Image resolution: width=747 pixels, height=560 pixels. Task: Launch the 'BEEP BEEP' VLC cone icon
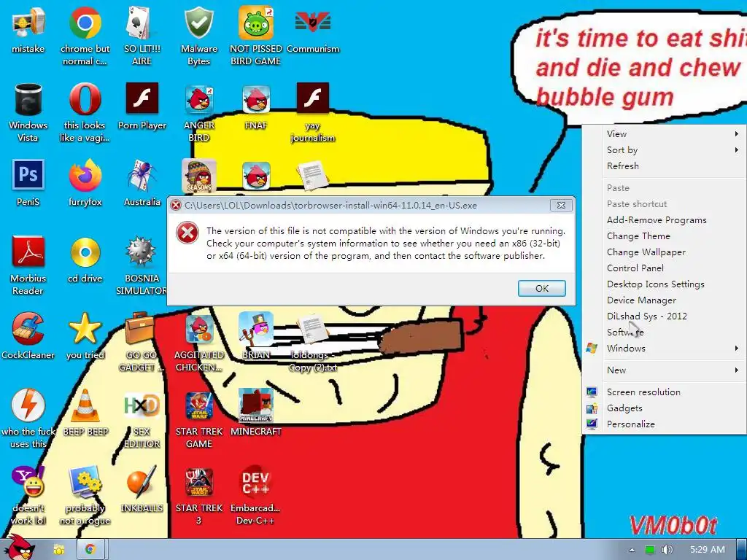[x=85, y=413]
